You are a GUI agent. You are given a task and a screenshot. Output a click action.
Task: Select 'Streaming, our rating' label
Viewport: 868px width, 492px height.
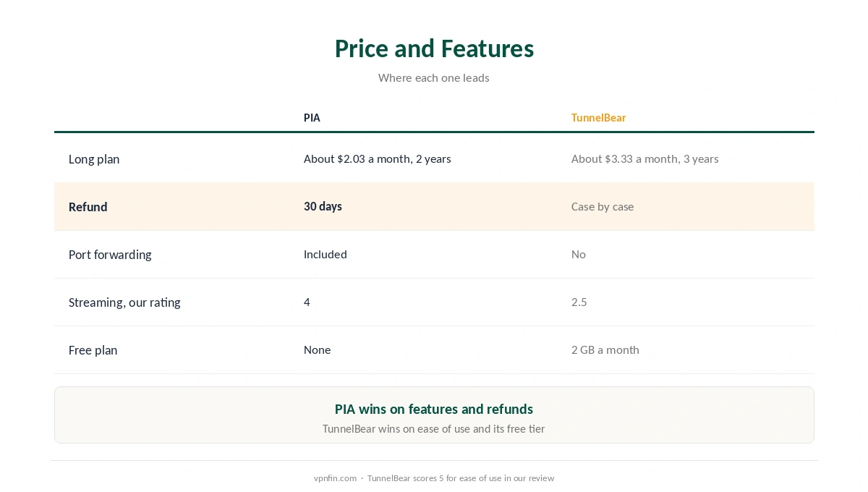124,302
